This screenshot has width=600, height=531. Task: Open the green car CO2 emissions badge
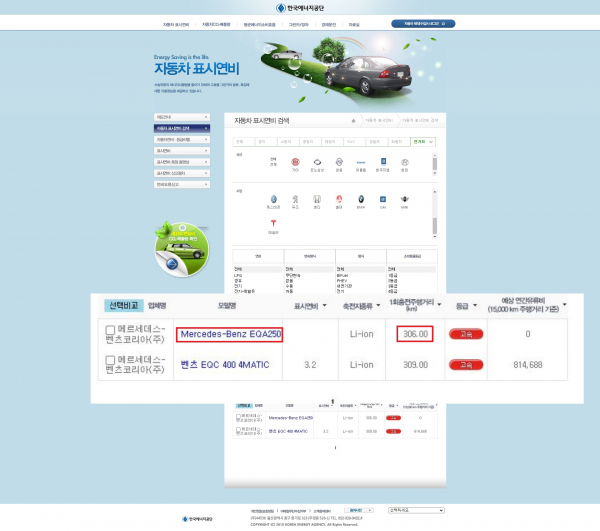(182, 249)
